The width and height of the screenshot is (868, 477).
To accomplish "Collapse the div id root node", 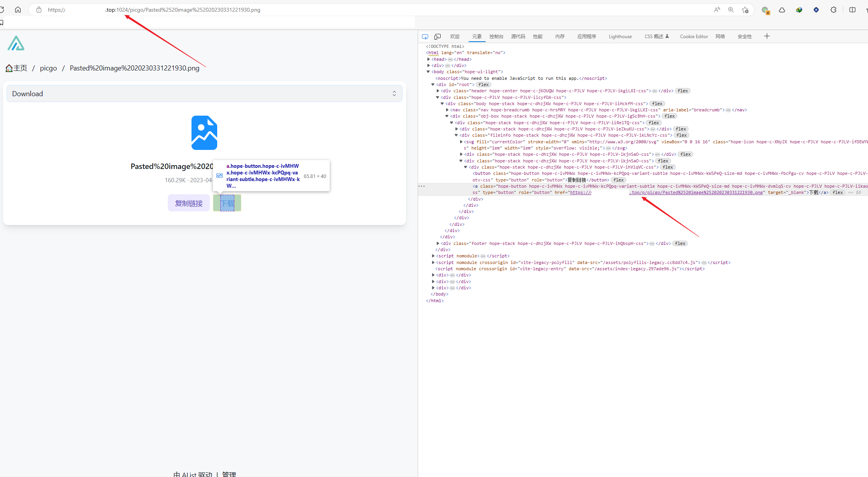I will click(x=433, y=84).
